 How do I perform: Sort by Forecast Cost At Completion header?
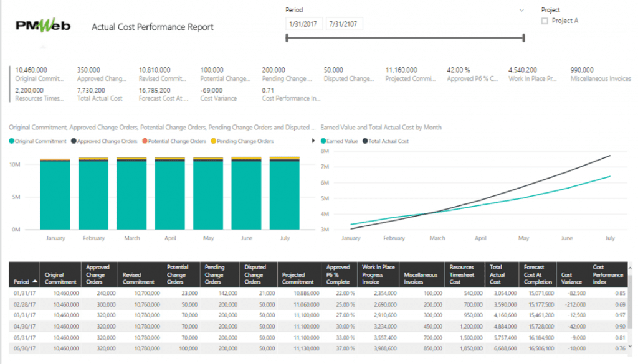pos(538,274)
